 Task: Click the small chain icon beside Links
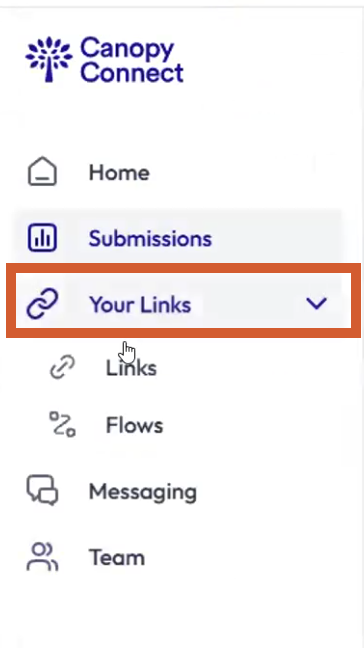(x=62, y=367)
